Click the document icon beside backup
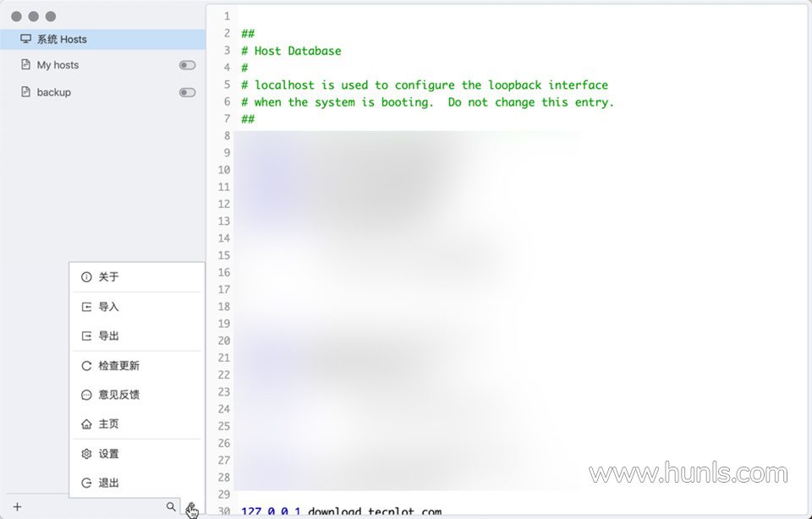 click(25, 92)
